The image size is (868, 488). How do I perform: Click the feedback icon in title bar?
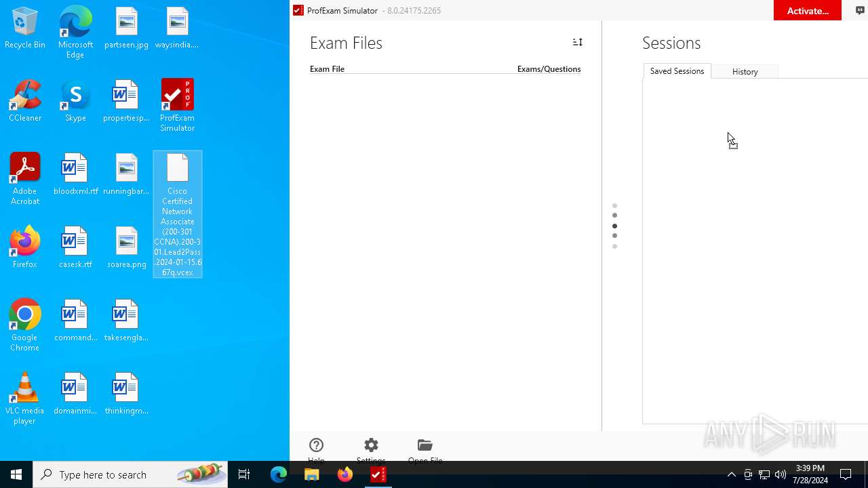pyautogui.click(x=860, y=10)
